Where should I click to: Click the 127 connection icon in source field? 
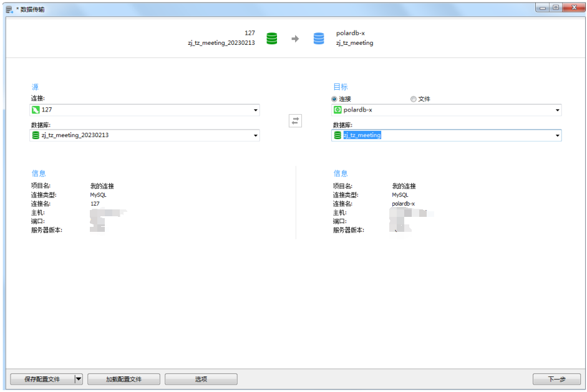[36, 110]
